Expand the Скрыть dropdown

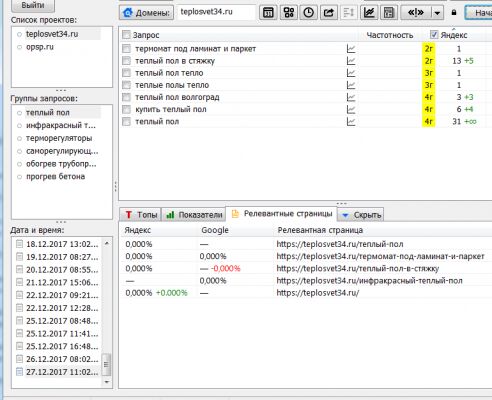pyautogui.click(x=361, y=215)
